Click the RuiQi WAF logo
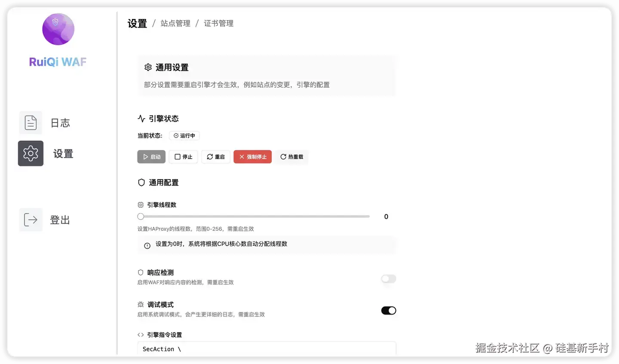This screenshot has width=619, height=364. pos(58,29)
